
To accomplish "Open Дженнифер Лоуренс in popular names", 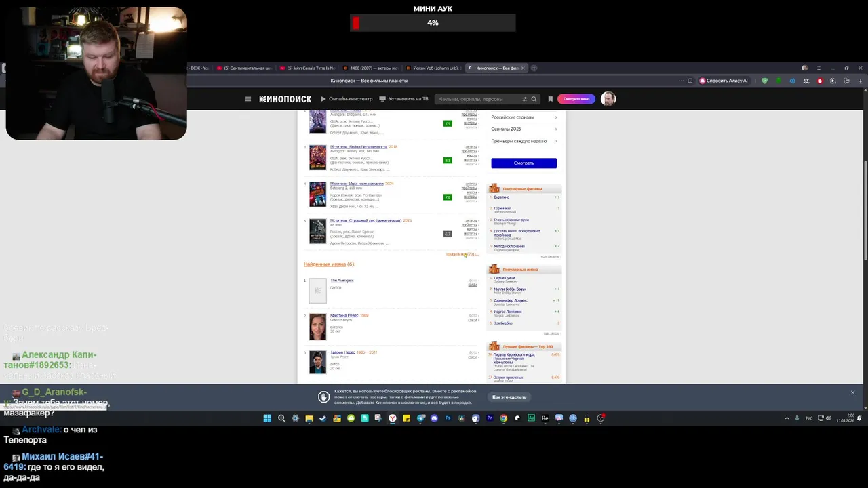I will tap(511, 300).
